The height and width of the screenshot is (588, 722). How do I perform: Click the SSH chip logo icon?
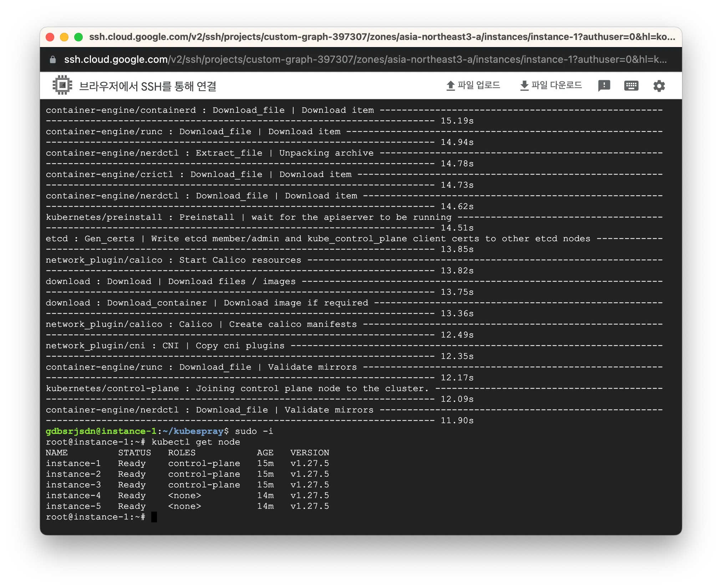pos(62,85)
